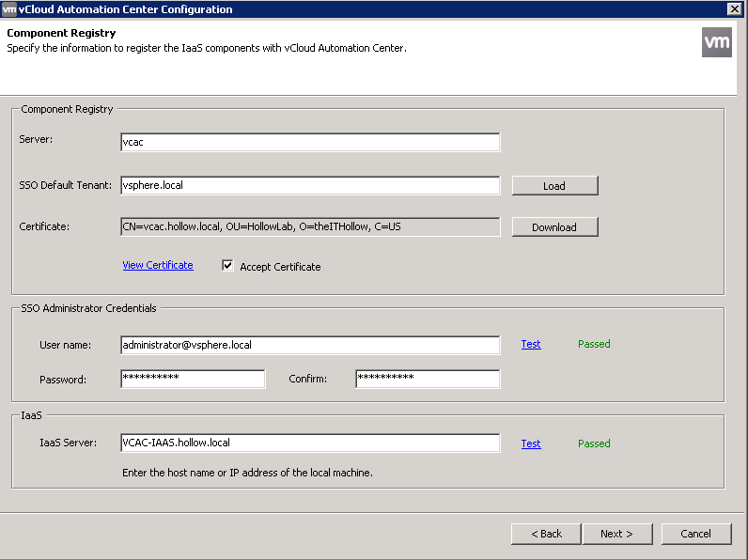Focus the Server text field
Screen dimensions: 748x560
coord(310,142)
